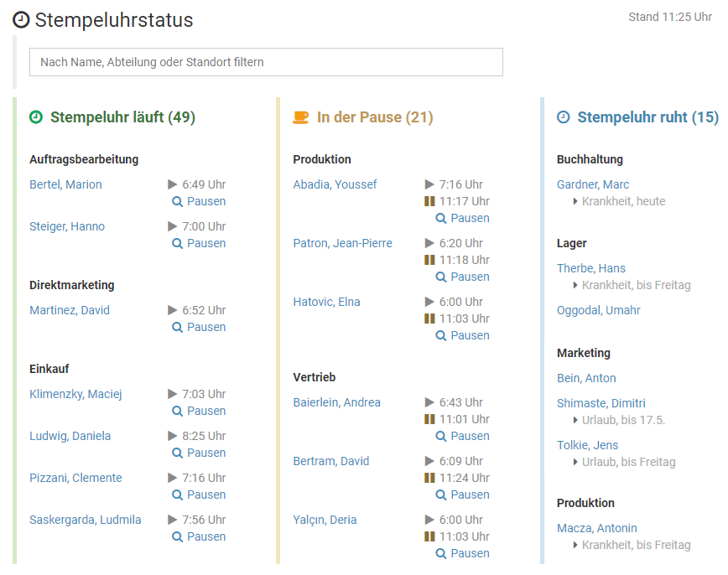The width and height of the screenshot is (728, 575).
Task: Show Pausen for Baierlein, Andrea
Action: 463,436
